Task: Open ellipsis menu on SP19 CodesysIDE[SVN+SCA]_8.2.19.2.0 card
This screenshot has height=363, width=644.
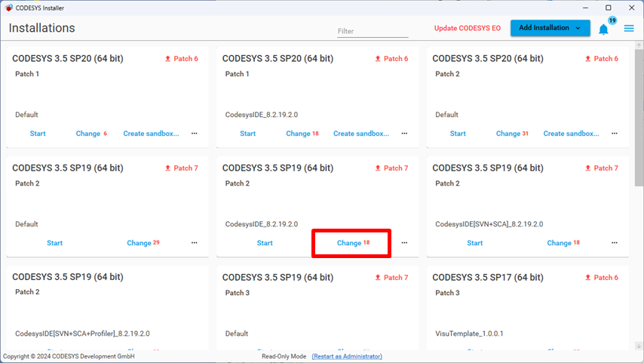Action: click(x=615, y=242)
